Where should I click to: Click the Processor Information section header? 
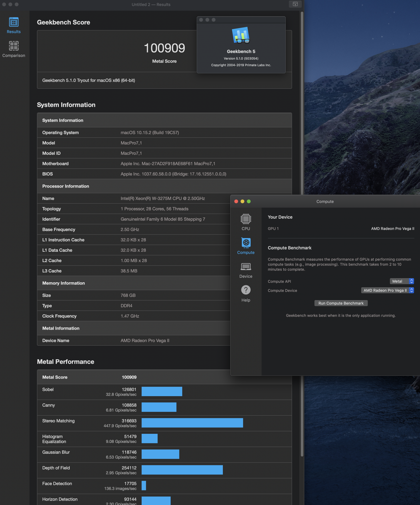[66, 186]
